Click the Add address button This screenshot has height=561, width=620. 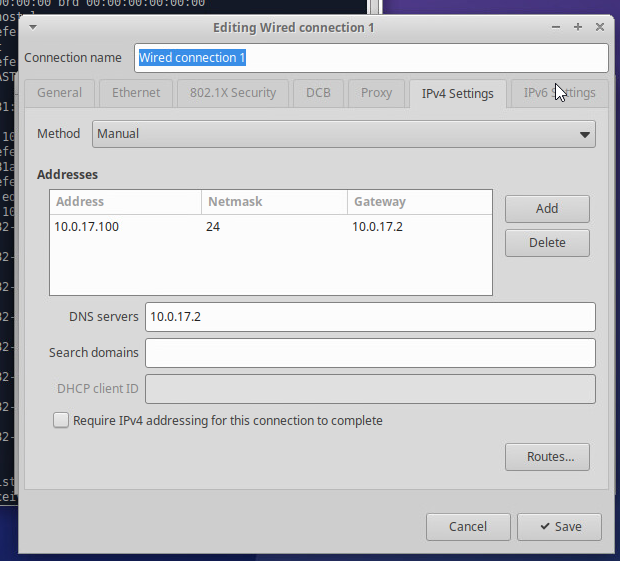(547, 209)
